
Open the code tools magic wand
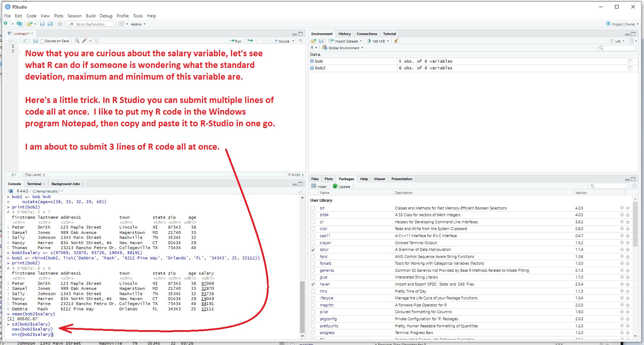pyautogui.click(x=85, y=41)
